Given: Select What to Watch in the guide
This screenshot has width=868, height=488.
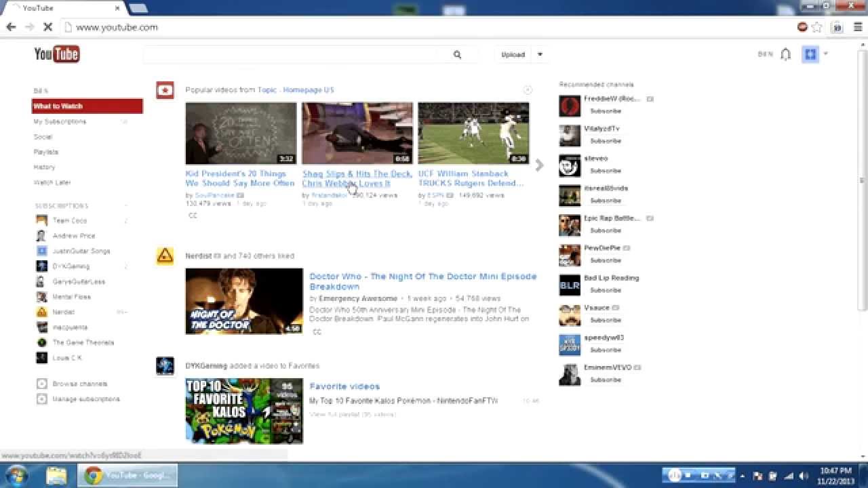Looking at the screenshot, I should click(x=87, y=106).
